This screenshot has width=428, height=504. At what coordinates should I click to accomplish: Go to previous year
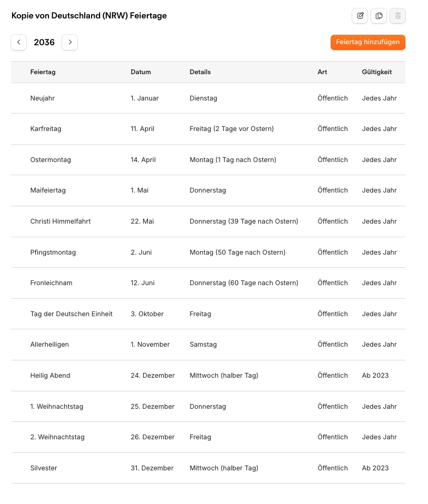19,43
